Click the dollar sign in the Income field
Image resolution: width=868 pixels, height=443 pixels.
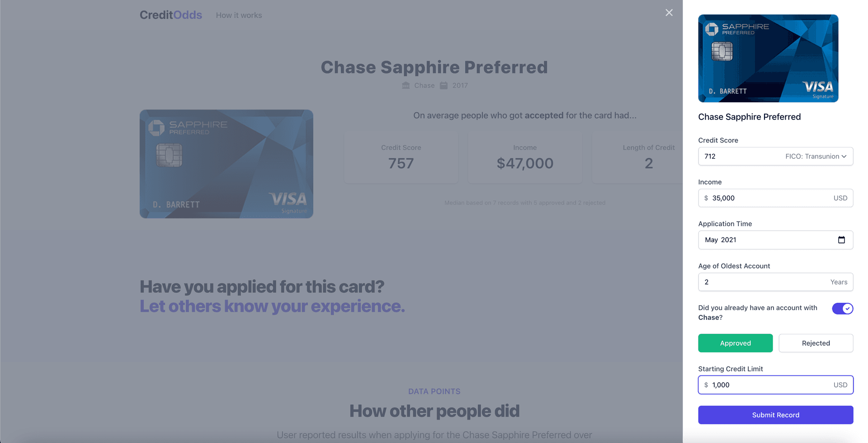[706, 198]
